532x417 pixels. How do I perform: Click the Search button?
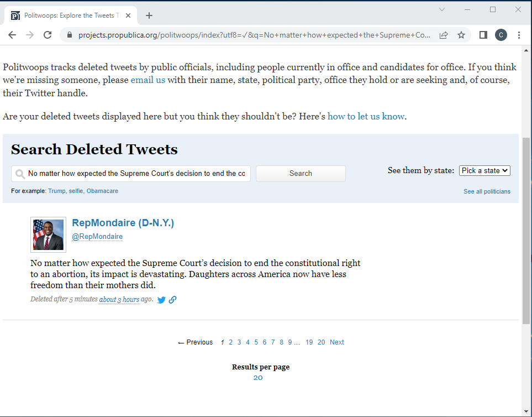tap(301, 174)
